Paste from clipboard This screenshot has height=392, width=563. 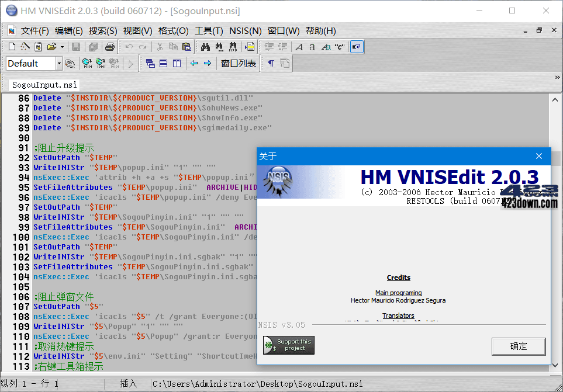tap(186, 47)
